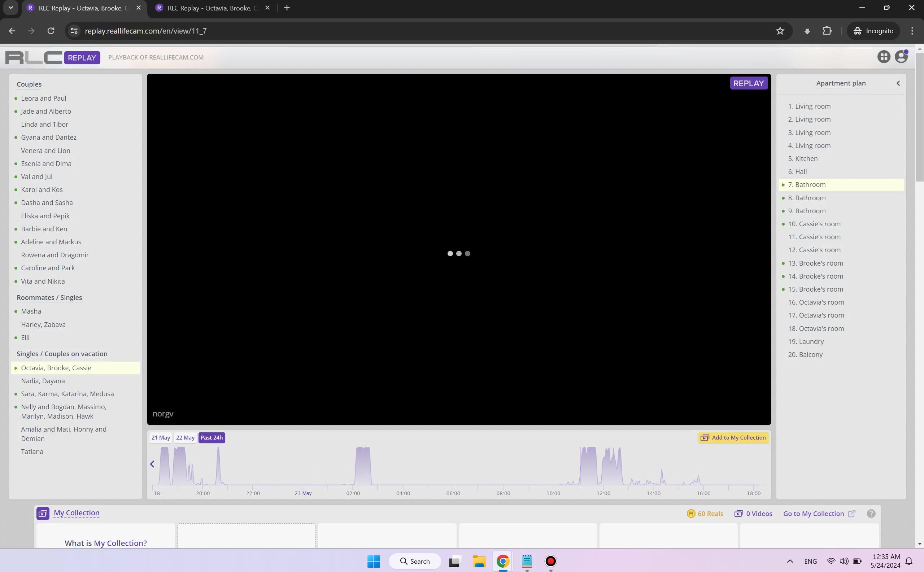Screen dimensions: 924x572
Task: Open the grid view icon in header
Action: [884, 57]
